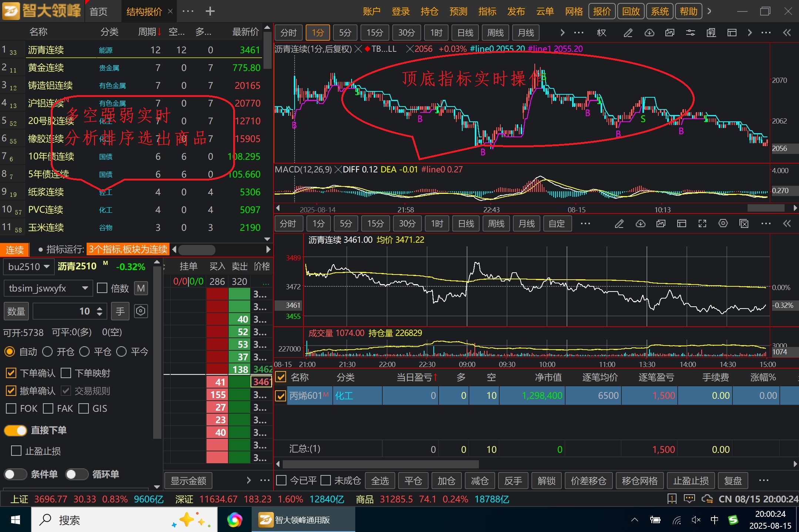Expand the arrow next to 显示金额
The image size is (799, 532).
[249, 481]
